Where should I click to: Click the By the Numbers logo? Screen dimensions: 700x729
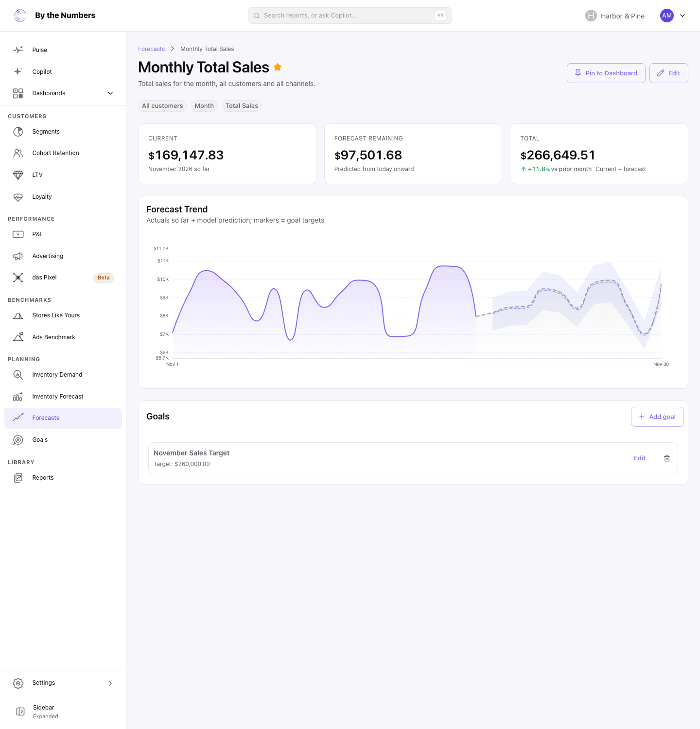pos(20,16)
